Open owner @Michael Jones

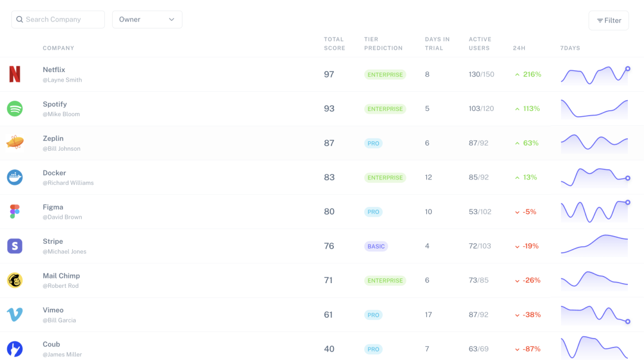pyautogui.click(x=64, y=252)
